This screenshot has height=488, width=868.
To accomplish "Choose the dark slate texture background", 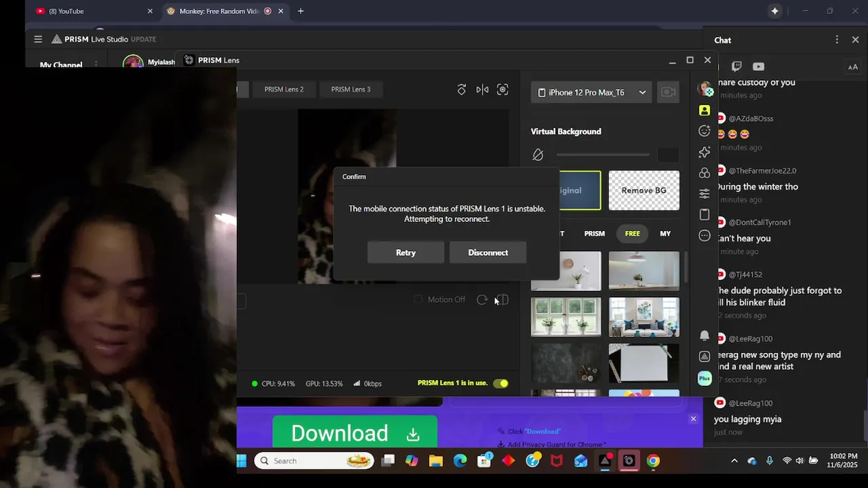I will (566, 363).
